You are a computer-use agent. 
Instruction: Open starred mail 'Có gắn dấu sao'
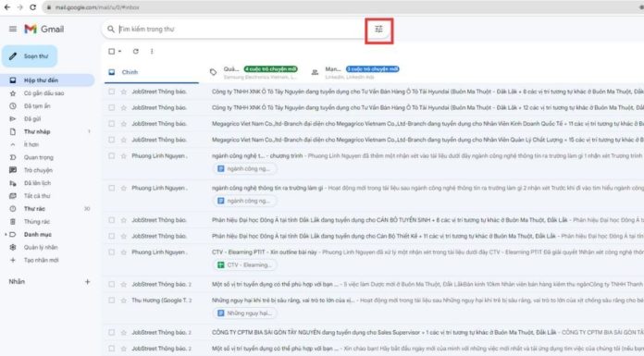[x=43, y=93]
